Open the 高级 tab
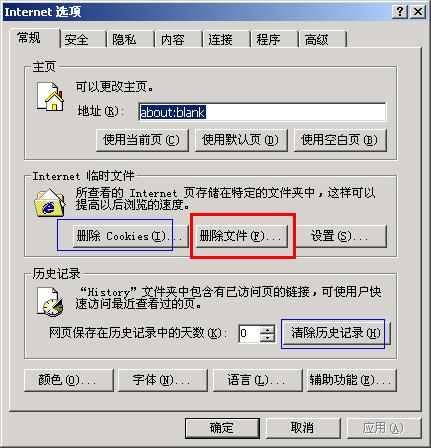431x448 pixels. pyautogui.click(x=316, y=40)
